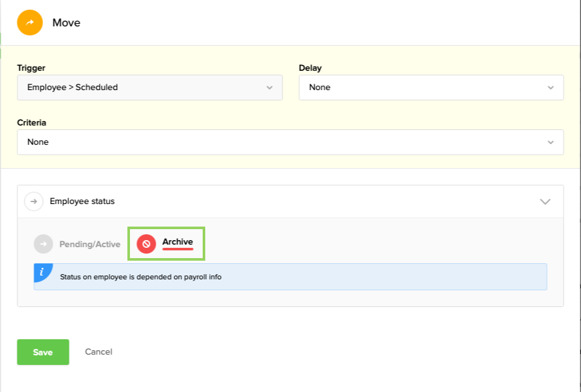Click the red Archive prohibition icon

pyautogui.click(x=145, y=243)
